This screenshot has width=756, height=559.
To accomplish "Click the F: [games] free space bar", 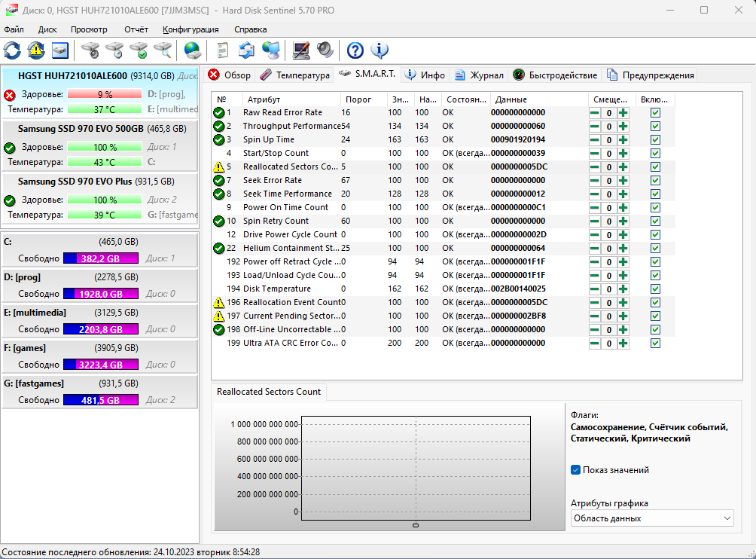I will (x=101, y=365).
